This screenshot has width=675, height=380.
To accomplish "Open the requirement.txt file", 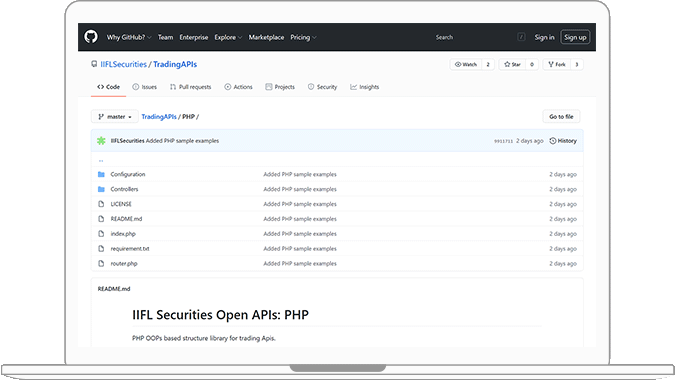I will (x=130, y=249).
